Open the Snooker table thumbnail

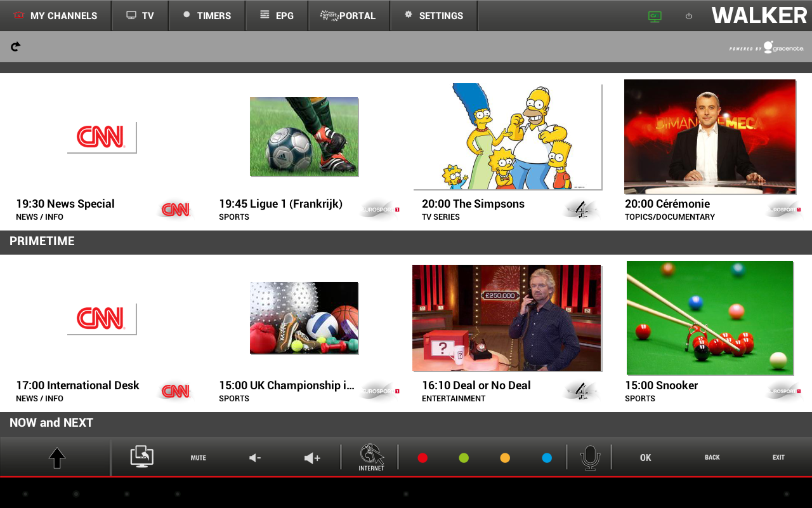pos(710,318)
